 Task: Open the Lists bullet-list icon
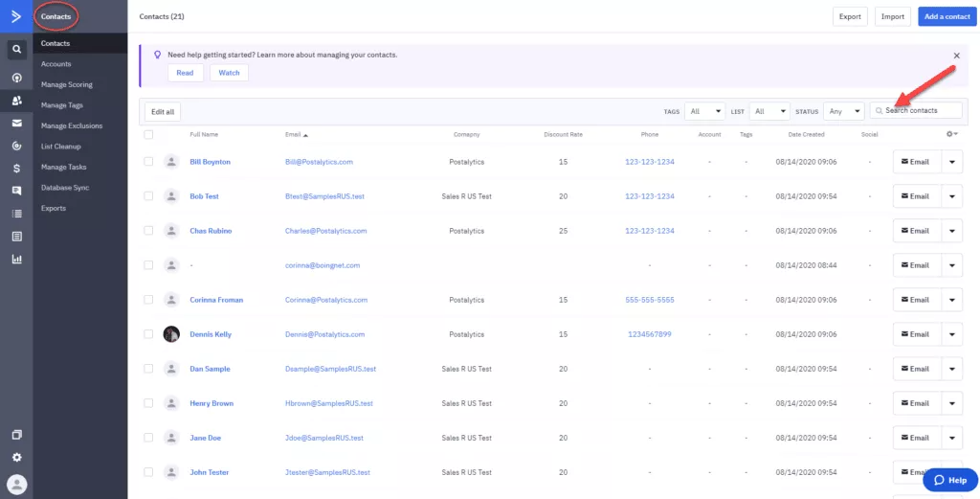coord(17,214)
